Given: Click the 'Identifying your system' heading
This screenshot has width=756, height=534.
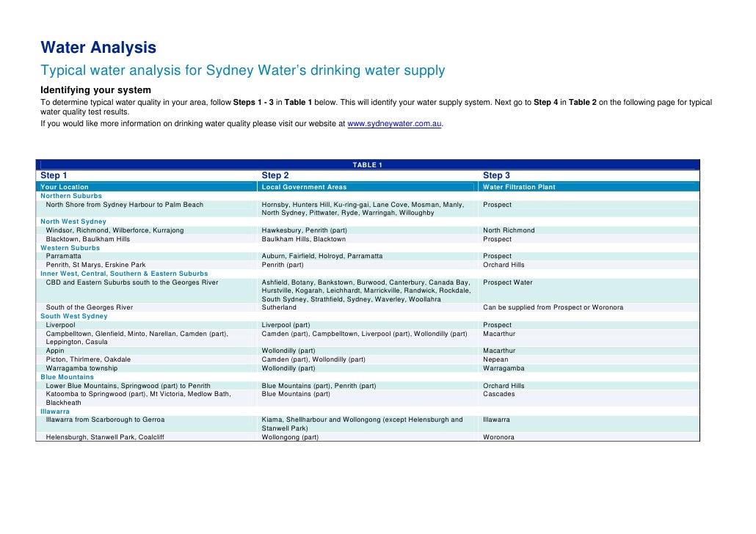Looking at the screenshot, I should coord(95,90).
